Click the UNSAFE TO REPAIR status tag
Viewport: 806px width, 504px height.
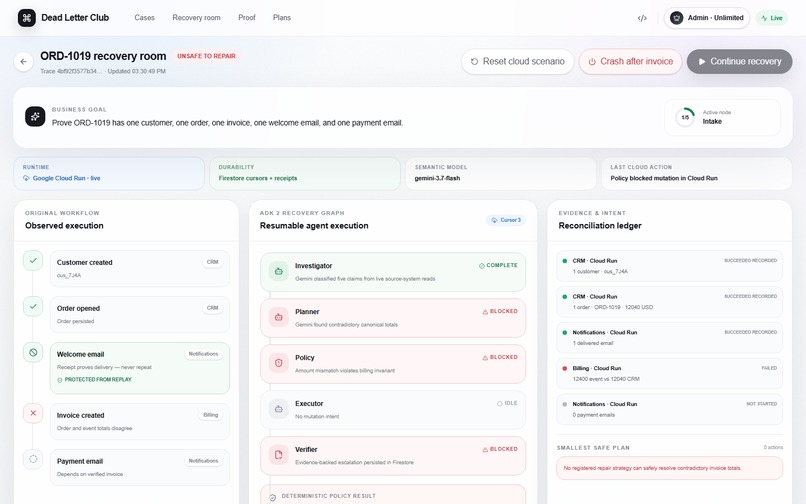(x=206, y=56)
